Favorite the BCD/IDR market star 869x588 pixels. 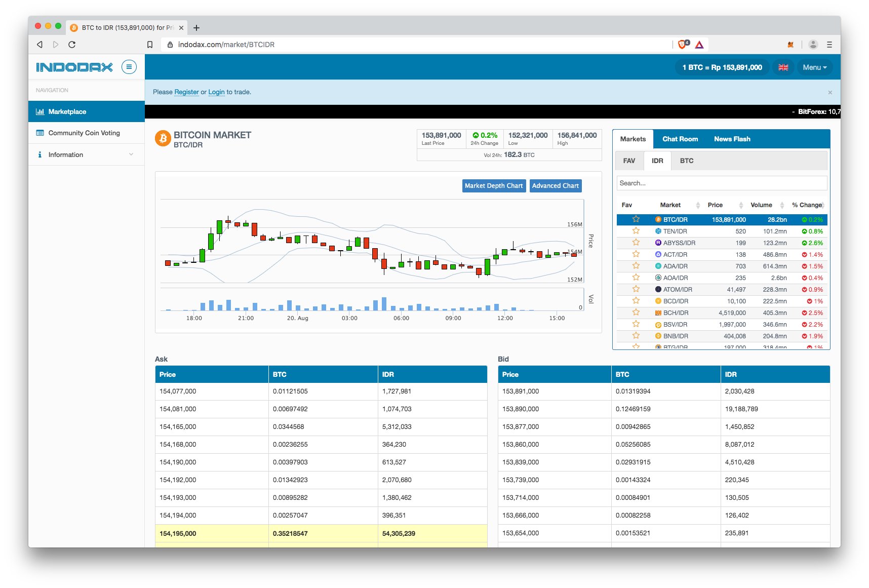click(x=636, y=301)
